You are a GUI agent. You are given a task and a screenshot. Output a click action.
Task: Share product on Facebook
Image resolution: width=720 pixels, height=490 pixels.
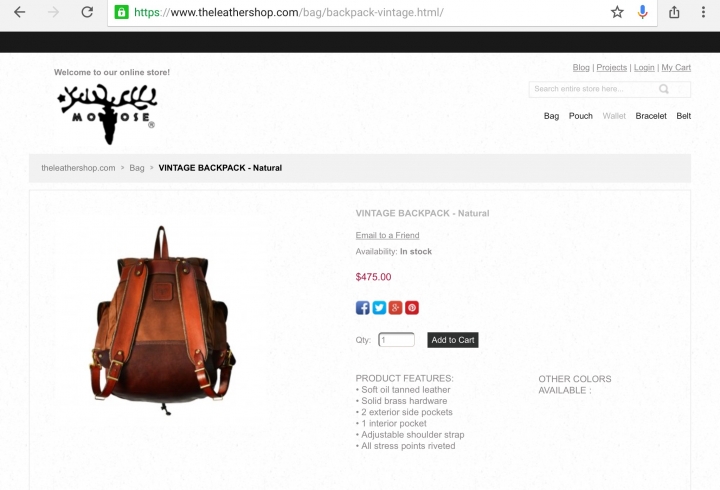362,308
